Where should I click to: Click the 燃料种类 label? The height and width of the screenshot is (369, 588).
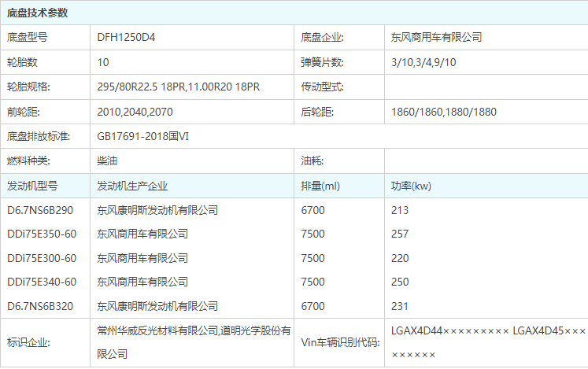pyautogui.click(x=28, y=161)
